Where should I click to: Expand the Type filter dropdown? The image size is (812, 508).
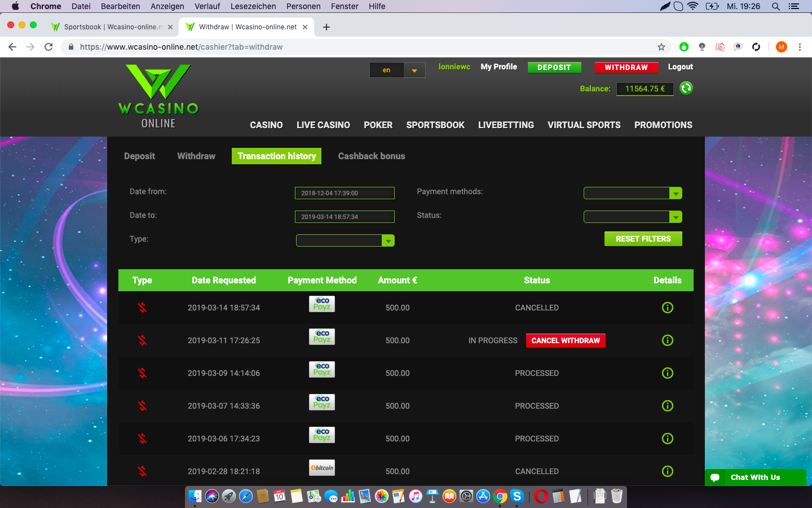(x=345, y=240)
